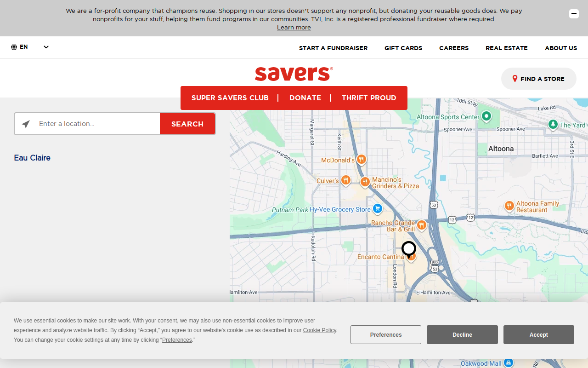
Task: Click the black store pin on map
Action: [x=409, y=249]
